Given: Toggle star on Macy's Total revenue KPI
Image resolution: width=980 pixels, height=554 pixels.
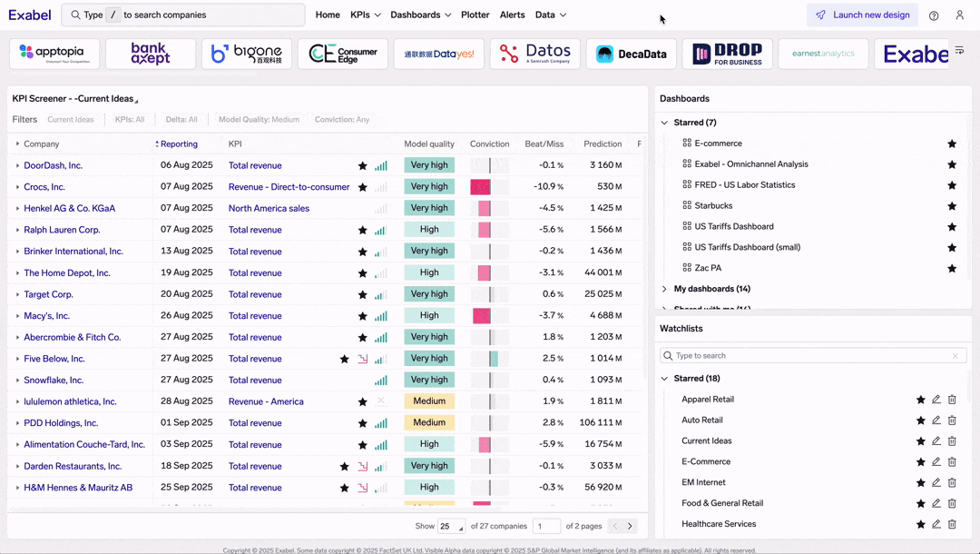Looking at the screenshot, I should [x=362, y=316].
